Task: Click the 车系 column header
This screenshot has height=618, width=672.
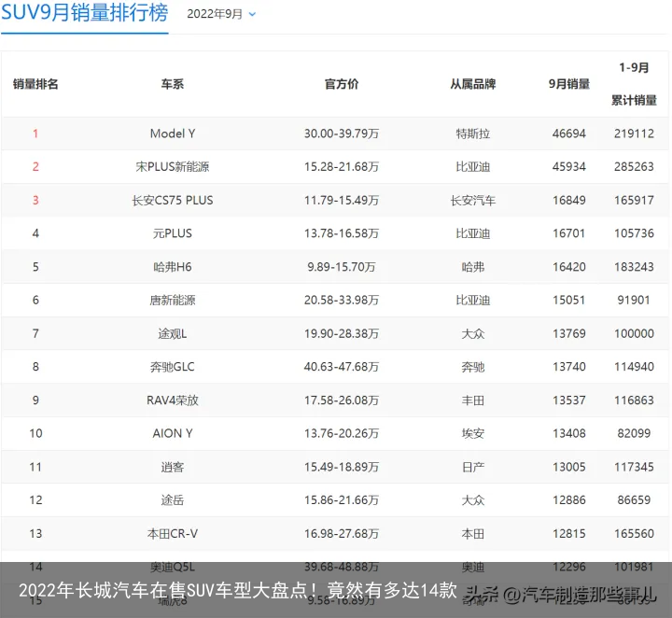Action: click(173, 84)
